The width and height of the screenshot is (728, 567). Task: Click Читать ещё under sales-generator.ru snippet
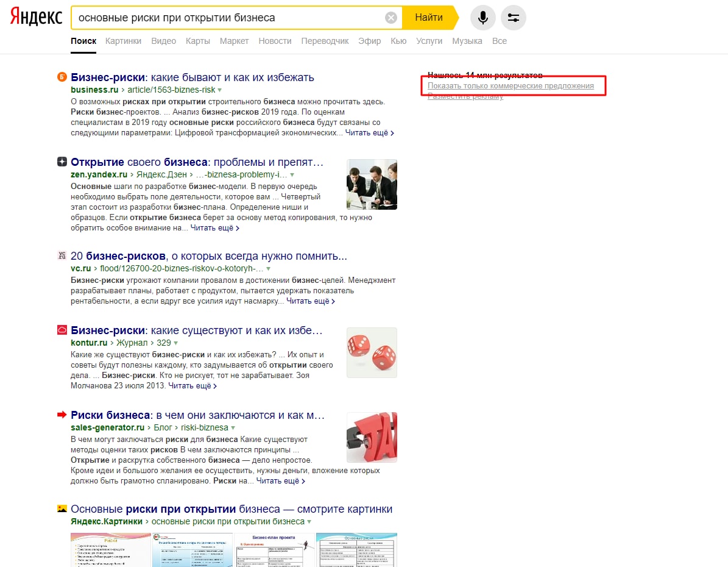pos(281,481)
